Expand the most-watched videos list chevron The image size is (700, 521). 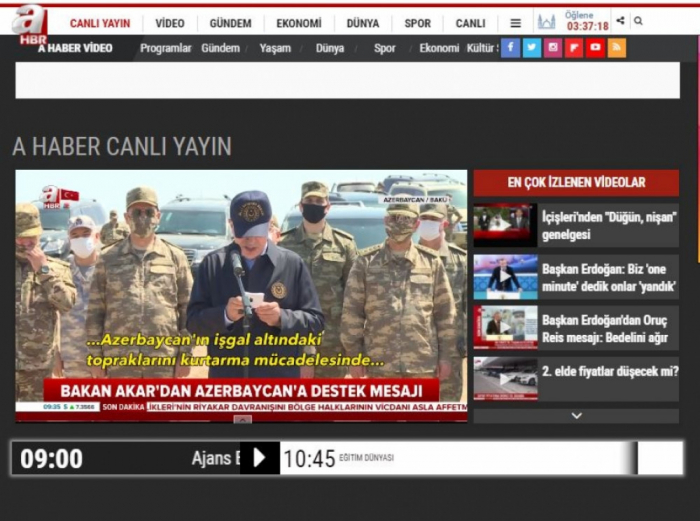pyautogui.click(x=576, y=416)
